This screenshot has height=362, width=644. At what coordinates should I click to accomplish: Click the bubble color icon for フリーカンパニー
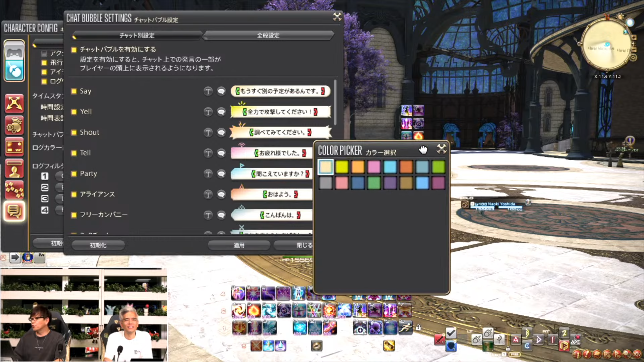(x=221, y=215)
